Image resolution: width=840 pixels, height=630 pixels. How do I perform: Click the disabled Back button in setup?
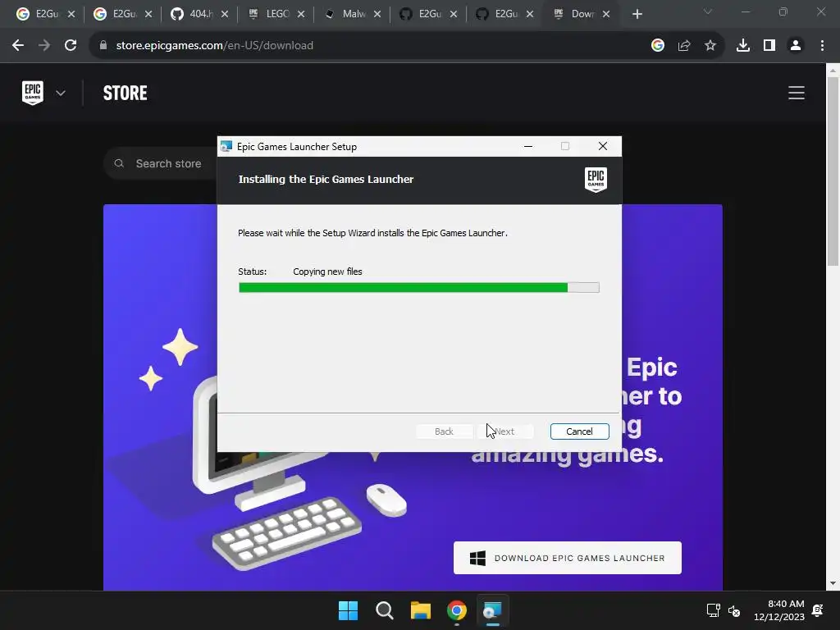(444, 431)
